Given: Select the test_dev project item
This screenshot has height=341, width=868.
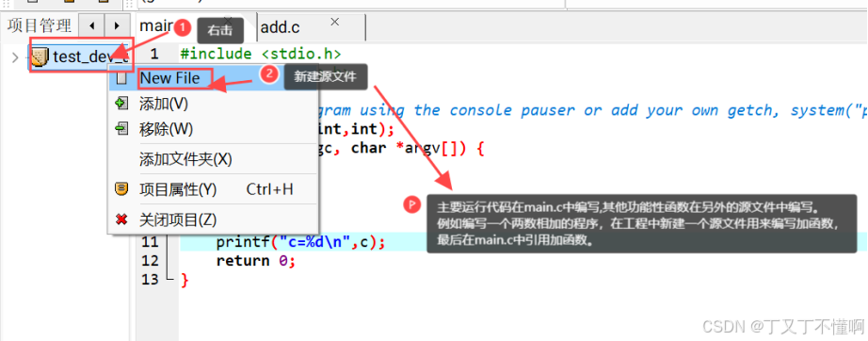Looking at the screenshot, I should pyautogui.click(x=81, y=57).
